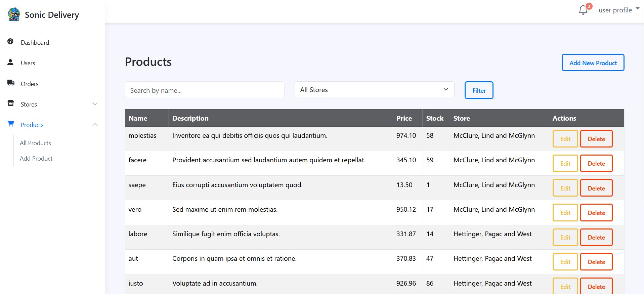Expand the Stores sidebar submenu chevron
The height and width of the screenshot is (294, 644).
tap(95, 104)
